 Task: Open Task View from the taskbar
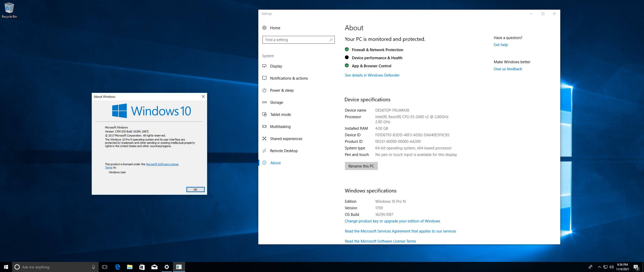[105, 267]
